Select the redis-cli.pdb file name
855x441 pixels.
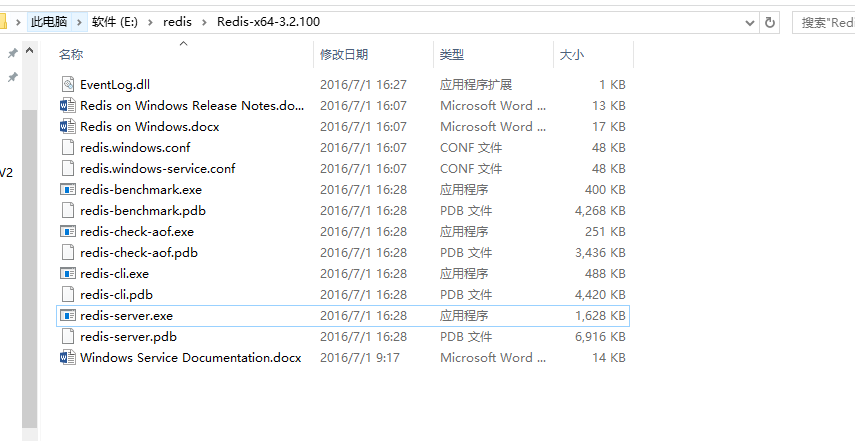[x=116, y=294]
